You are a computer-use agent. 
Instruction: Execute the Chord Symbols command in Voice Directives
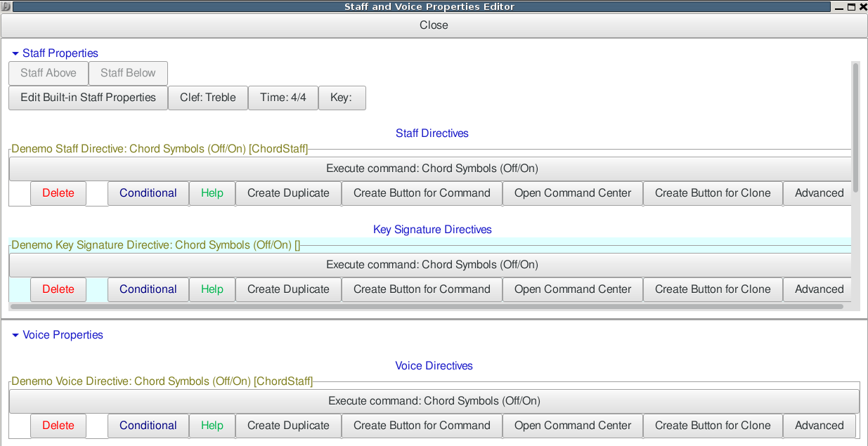pyautogui.click(x=434, y=401)
